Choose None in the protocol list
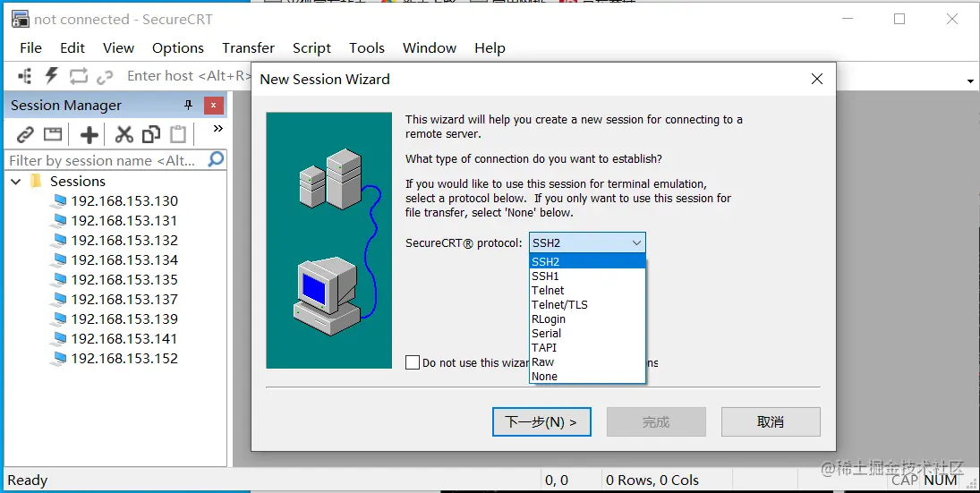 pyautogui.click(x=587, y=377)
